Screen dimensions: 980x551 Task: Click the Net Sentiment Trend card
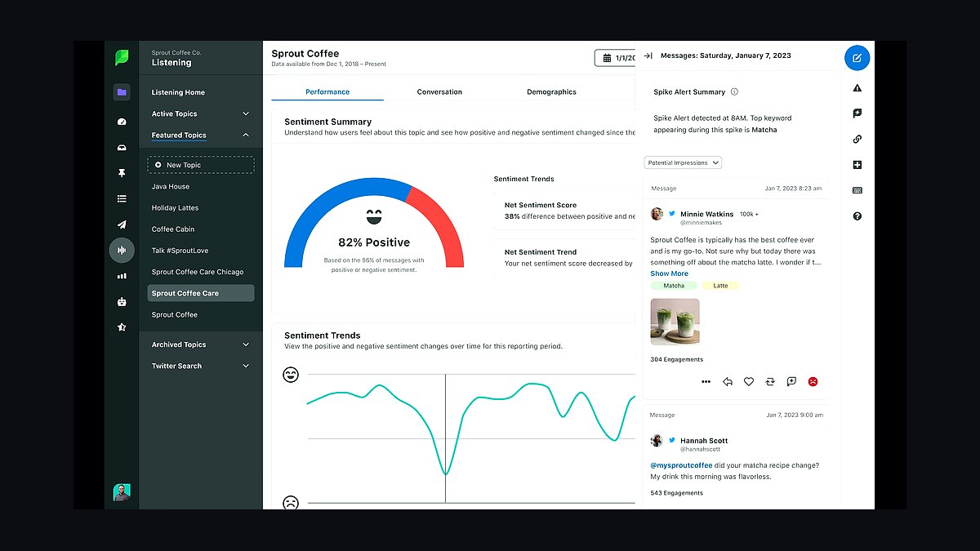click(x=565, y=258)
